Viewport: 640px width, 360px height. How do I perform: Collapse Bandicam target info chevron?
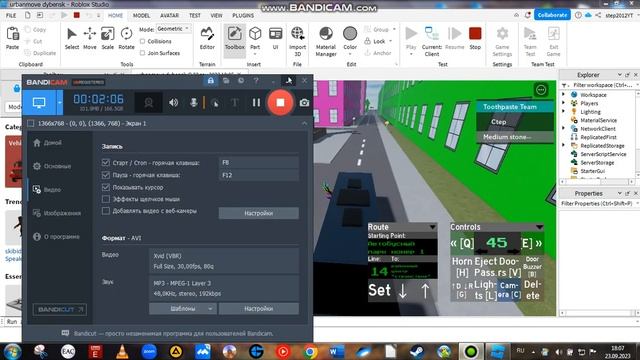pos(304,123)
